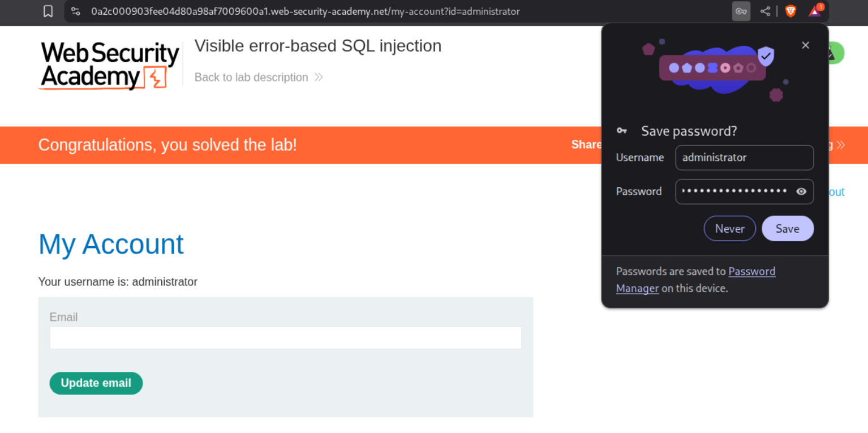
Task: Open site permissions icon in address bar
Action: click(75, 11)
